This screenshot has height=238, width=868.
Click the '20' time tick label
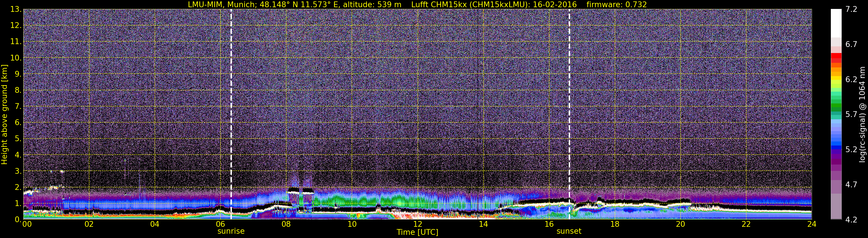pos(680,224)
